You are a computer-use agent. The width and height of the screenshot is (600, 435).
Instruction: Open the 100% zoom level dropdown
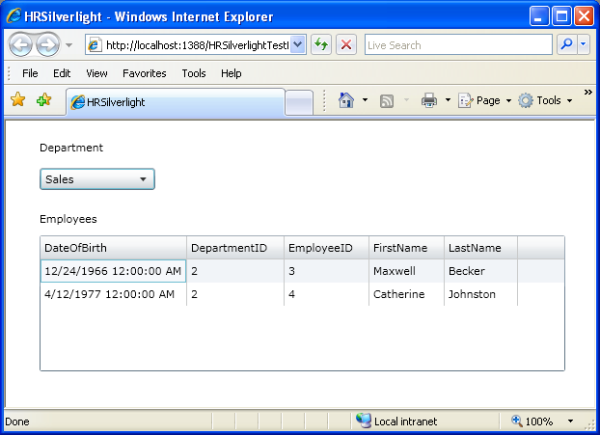[x=571, y=421]
